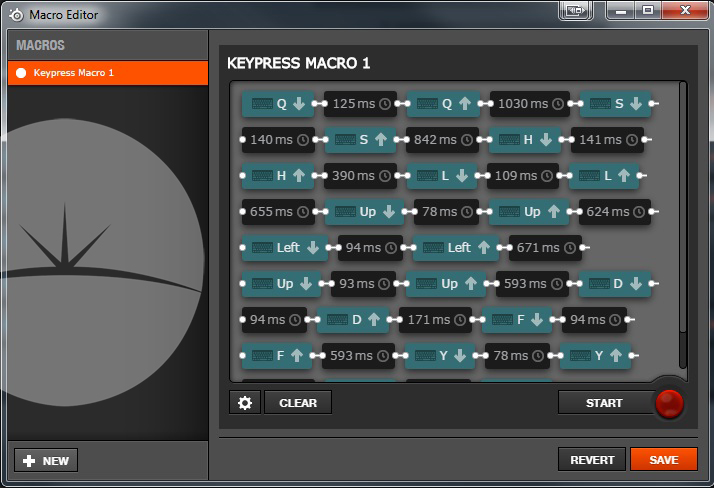Select the H key down event

(525, 140)
